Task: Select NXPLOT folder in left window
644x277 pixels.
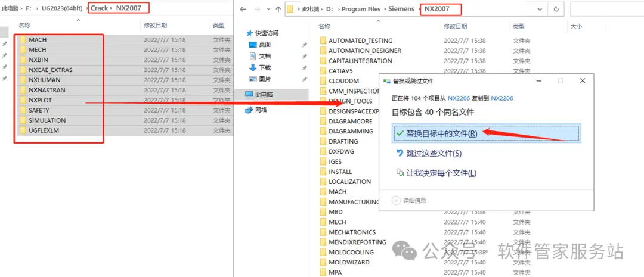Action: click(x=41, y=99)
